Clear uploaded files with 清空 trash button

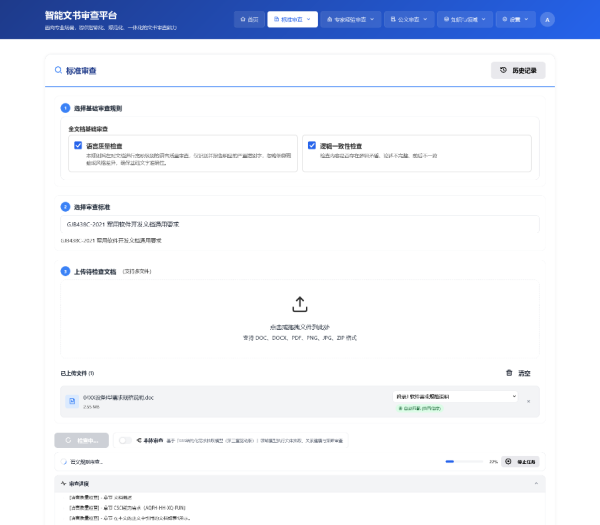(518, 373)
